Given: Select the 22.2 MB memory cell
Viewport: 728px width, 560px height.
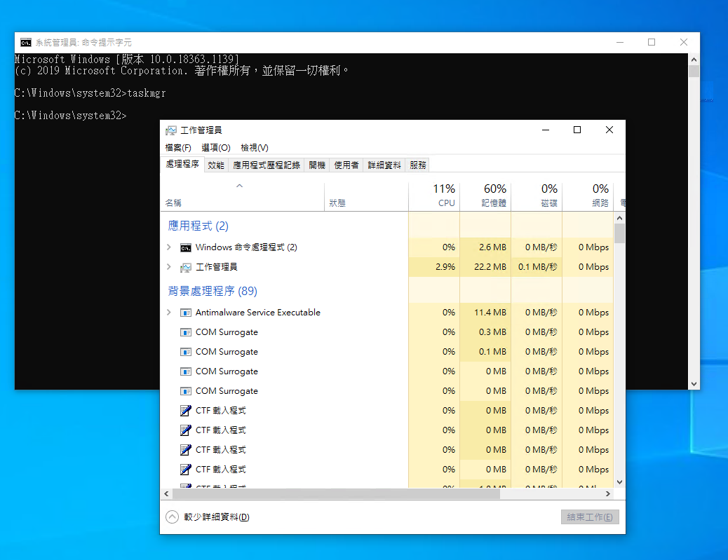Looking at the screenshot, I should tap(485, 267).
